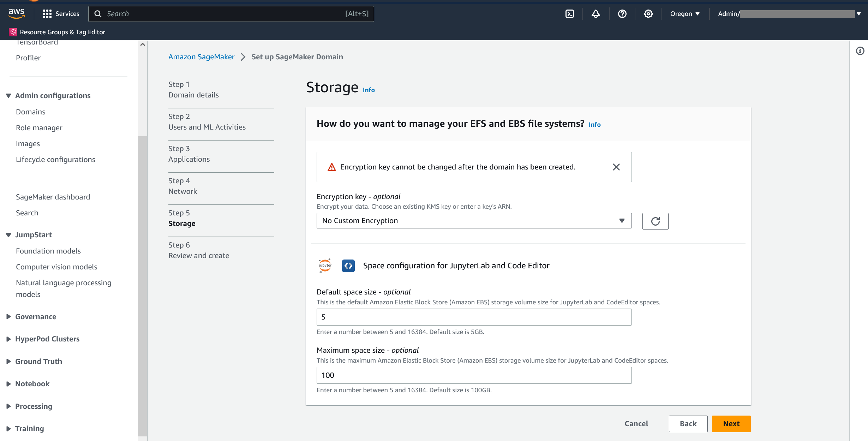The width and height of the screenshot is (868, 441).
Task: Open Foundation models in the sidebar
Action: point(48,251)
